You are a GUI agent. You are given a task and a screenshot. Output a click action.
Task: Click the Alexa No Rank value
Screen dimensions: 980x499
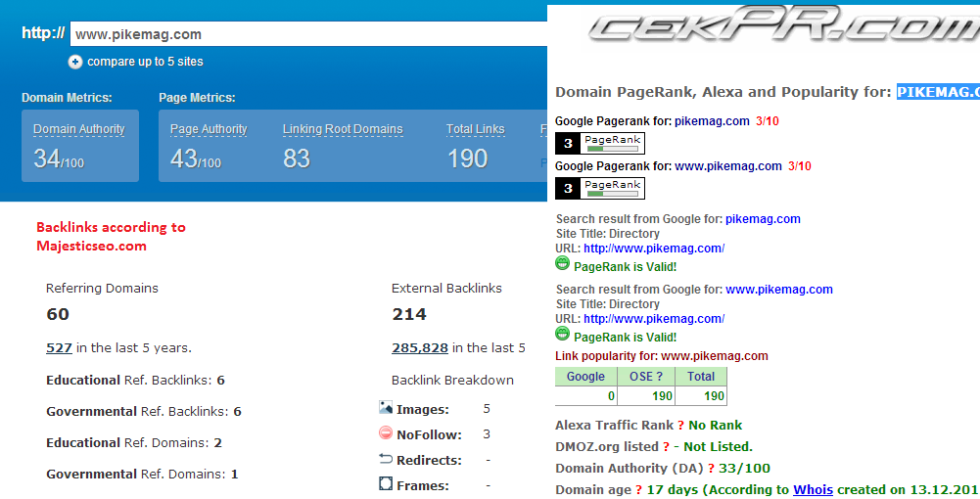click(x=715, y=426)
